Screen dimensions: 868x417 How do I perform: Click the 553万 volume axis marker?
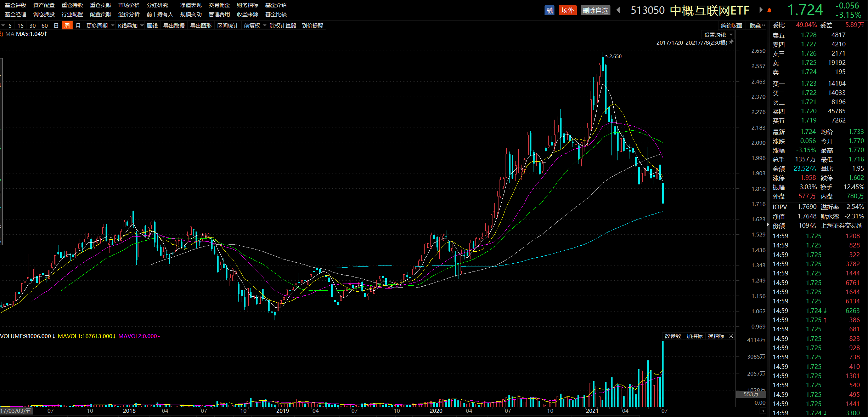coord(751,394)
